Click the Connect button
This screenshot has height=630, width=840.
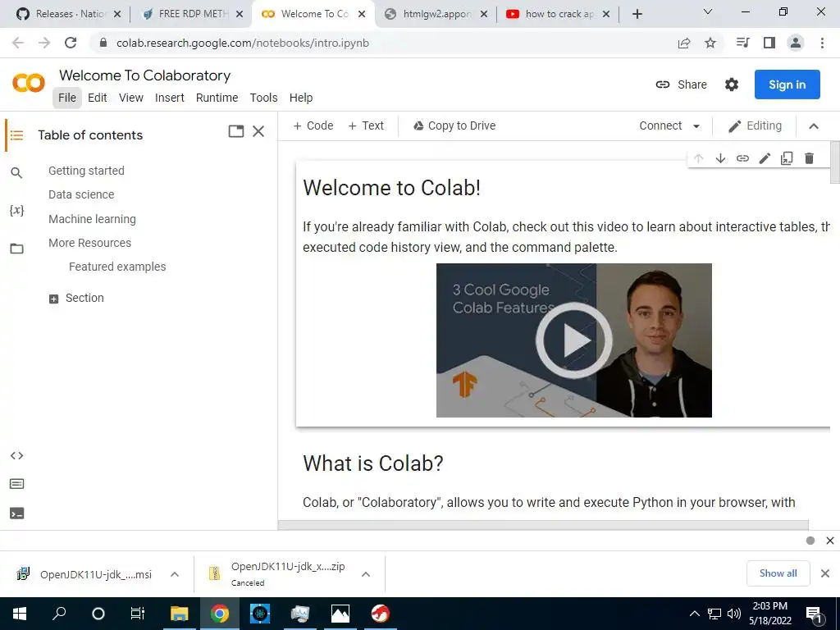(x=660, y=126)
